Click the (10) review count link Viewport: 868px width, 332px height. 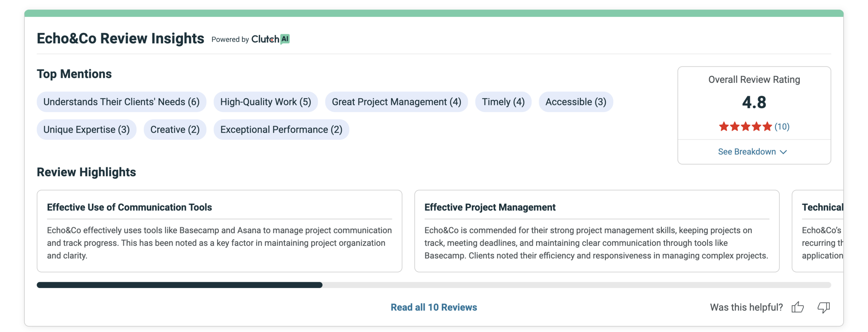782,127
